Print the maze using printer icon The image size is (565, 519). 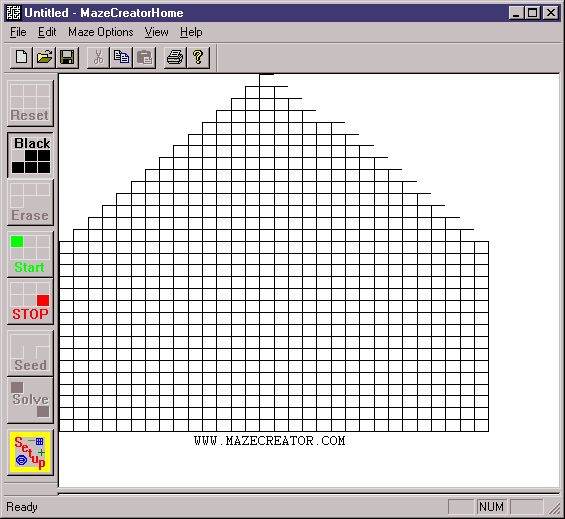175,57
